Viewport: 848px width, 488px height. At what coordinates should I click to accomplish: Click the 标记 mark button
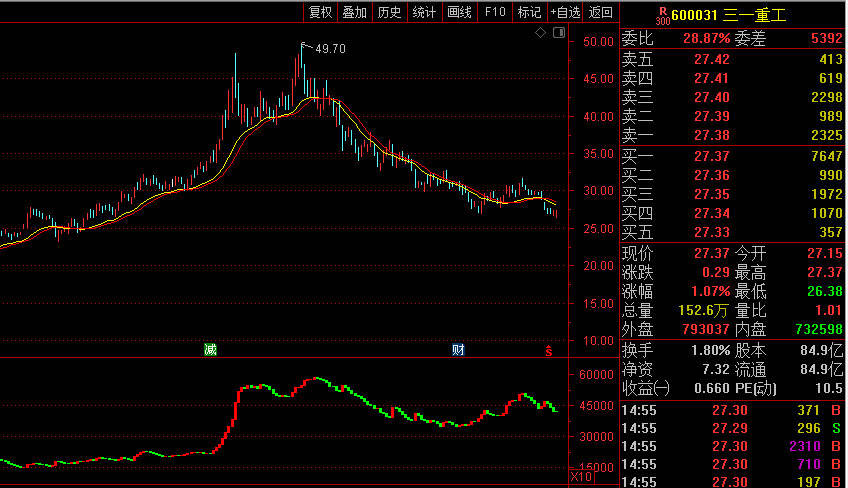[x=529, y=12]
